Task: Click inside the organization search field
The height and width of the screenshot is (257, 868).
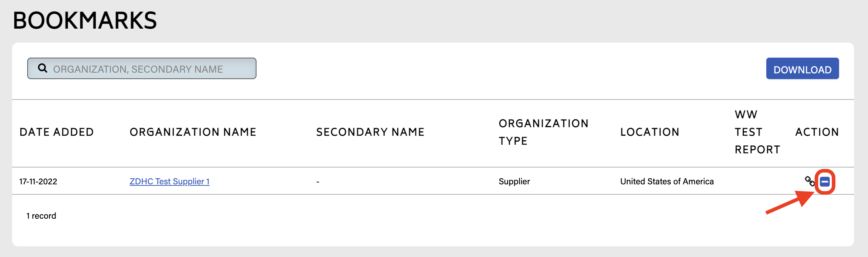Action: 143,68
